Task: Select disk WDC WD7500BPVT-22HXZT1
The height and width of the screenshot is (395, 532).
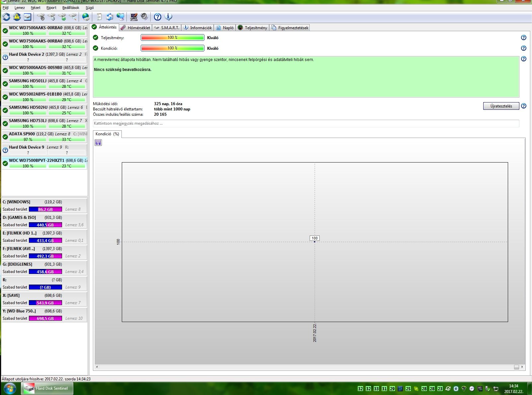Action: tap(44, 163)
